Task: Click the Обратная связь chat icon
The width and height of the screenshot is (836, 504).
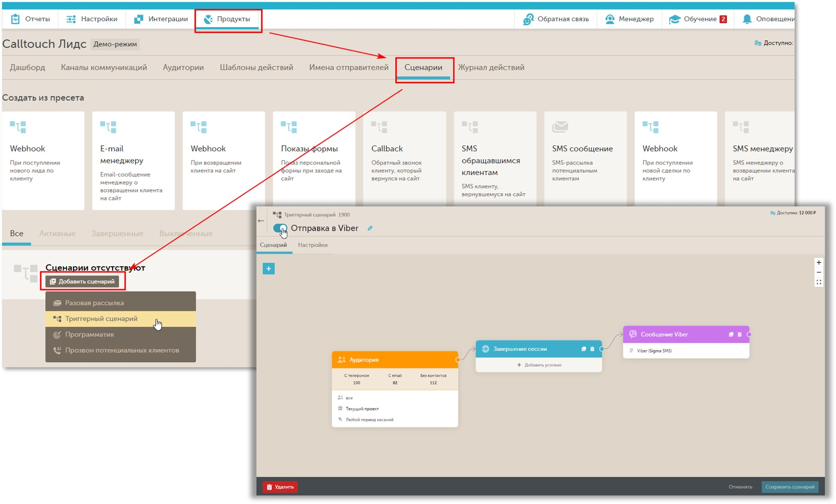Action: coord(528,19)
